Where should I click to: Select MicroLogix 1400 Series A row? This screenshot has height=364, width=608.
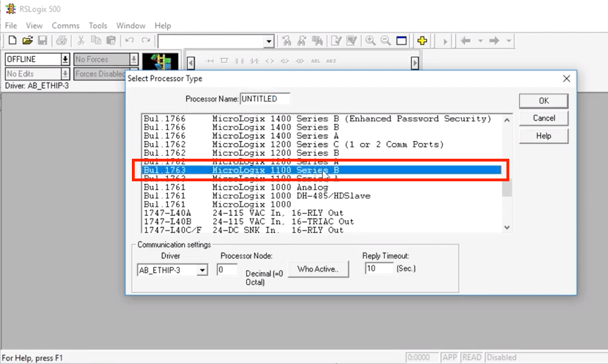tap(322, 135)
